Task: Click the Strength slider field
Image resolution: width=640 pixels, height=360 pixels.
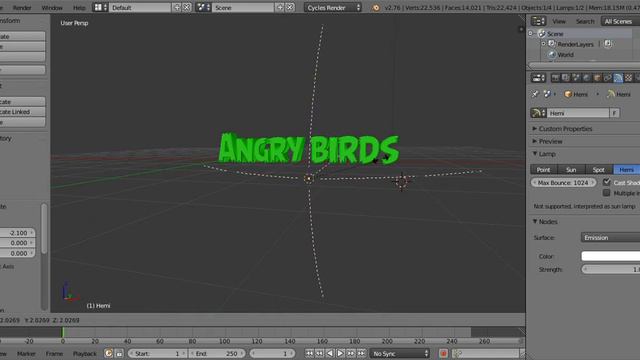Action: 611,269
